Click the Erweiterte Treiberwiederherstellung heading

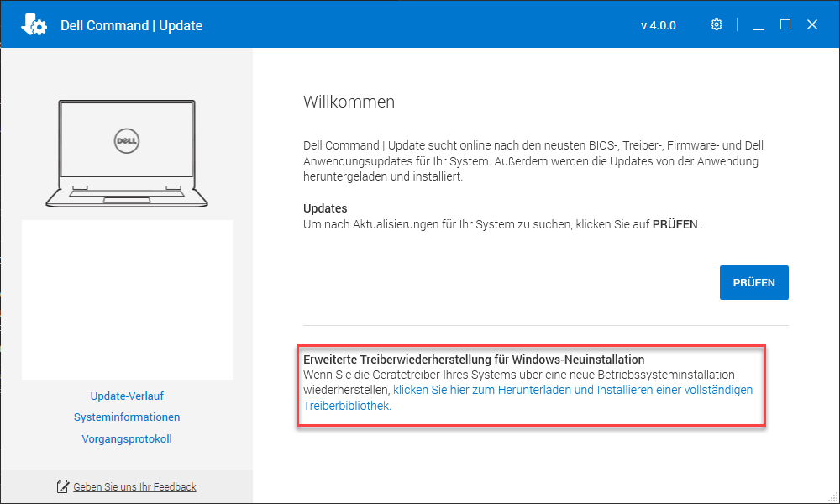474,360
